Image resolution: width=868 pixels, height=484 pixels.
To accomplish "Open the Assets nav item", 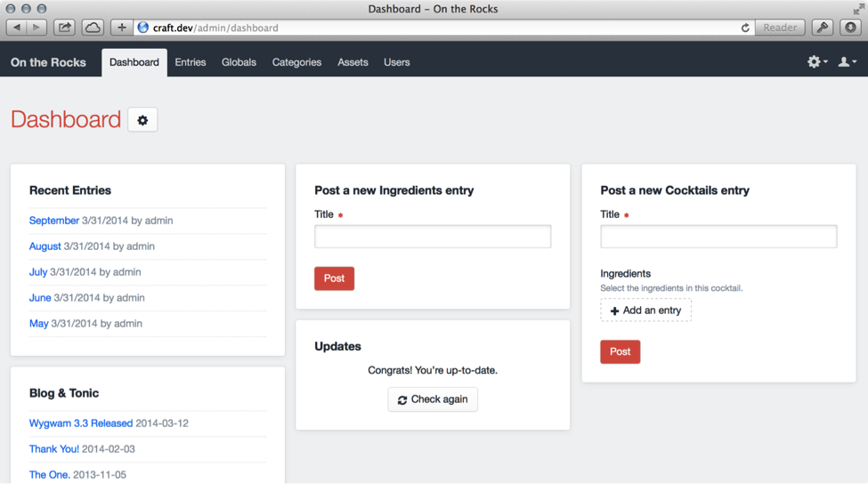I will click(x=353, y=62).
